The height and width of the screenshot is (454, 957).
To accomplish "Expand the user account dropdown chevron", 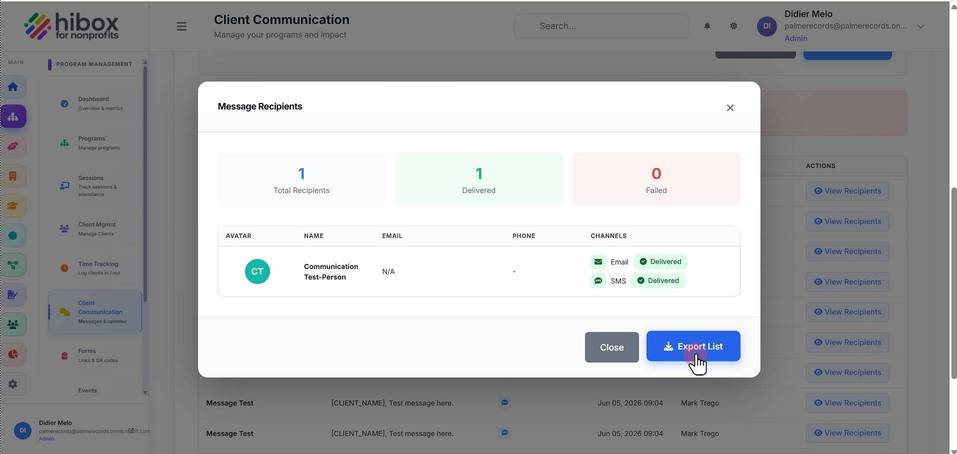I will [x=921, y=26].
